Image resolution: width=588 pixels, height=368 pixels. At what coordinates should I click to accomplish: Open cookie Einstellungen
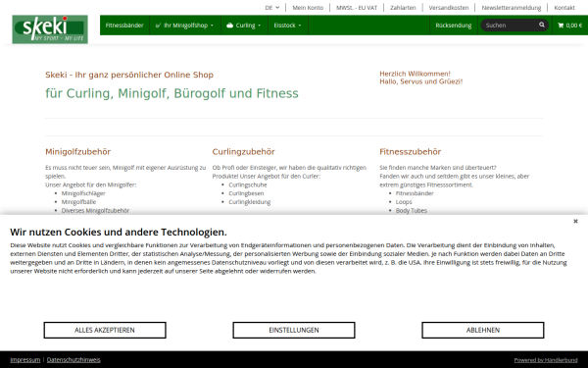(294, 330)
